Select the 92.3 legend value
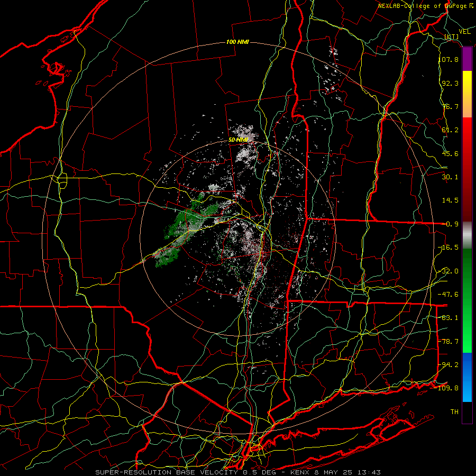The height and width of the screenshot is (476, 476). click(450, 83)
